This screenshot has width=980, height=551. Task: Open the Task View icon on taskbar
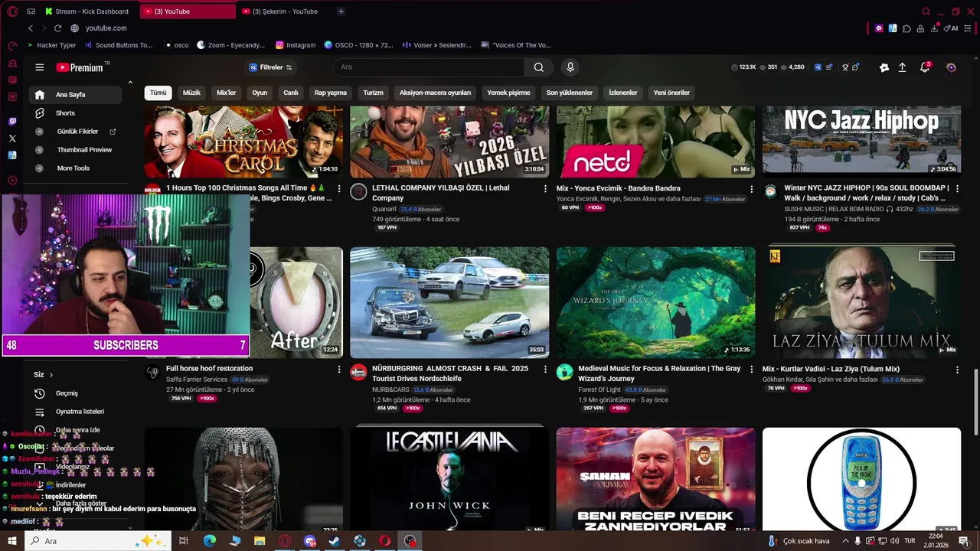click(x=184, y=541)
